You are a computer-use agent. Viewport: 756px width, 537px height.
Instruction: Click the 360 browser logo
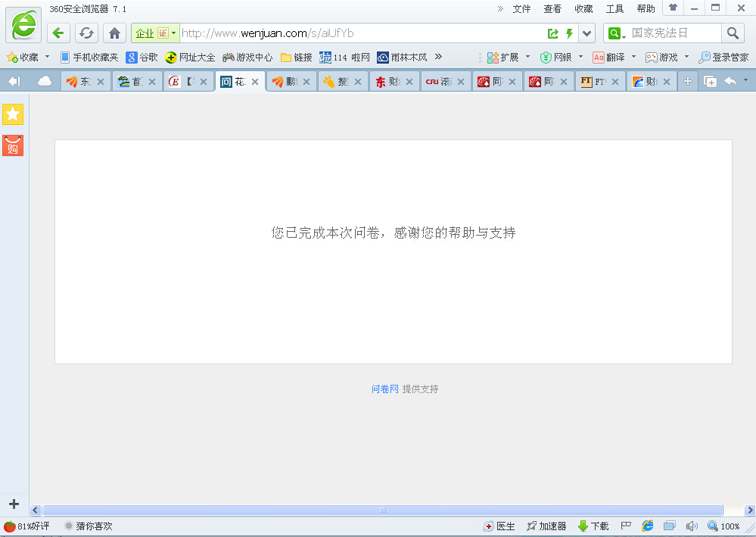[23, 24]
